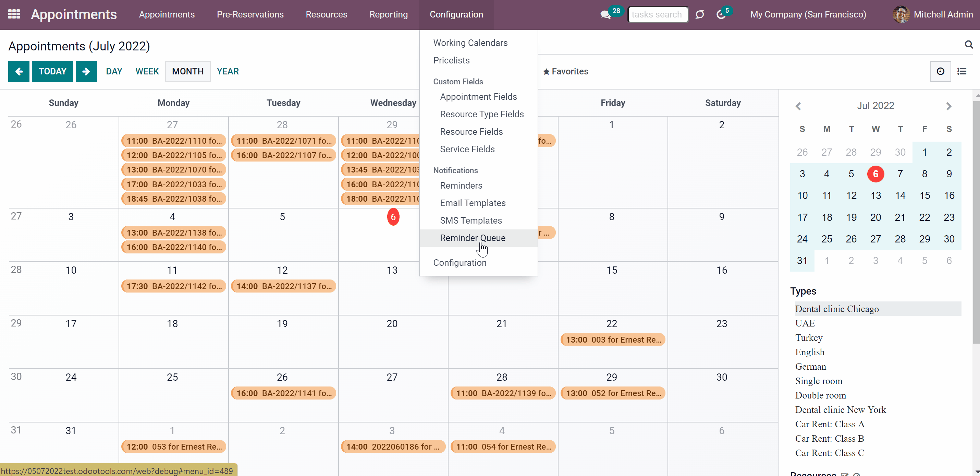
Task: Click scrollbar down arrow at bottom right
Action: tap(977, 472)
